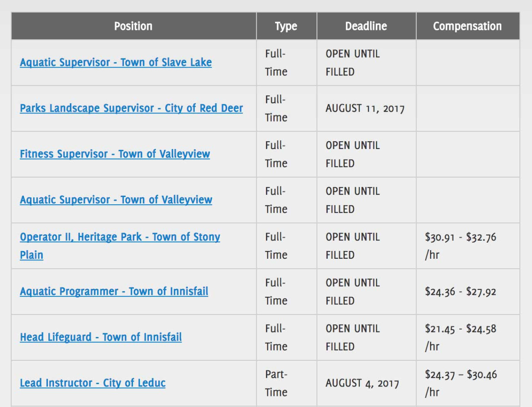The height and width of the screenshot is (407, 532).
Task: Click Lead Instructor - City of Leduc link
Action: (92, 384)
